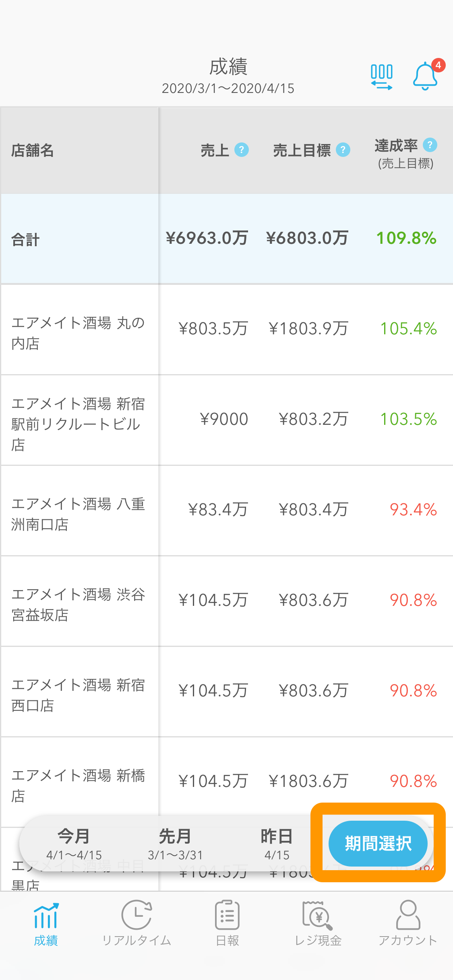The image size is (453, 980).
Task: Tap the column switch icon in header
Action: [381, 76]
